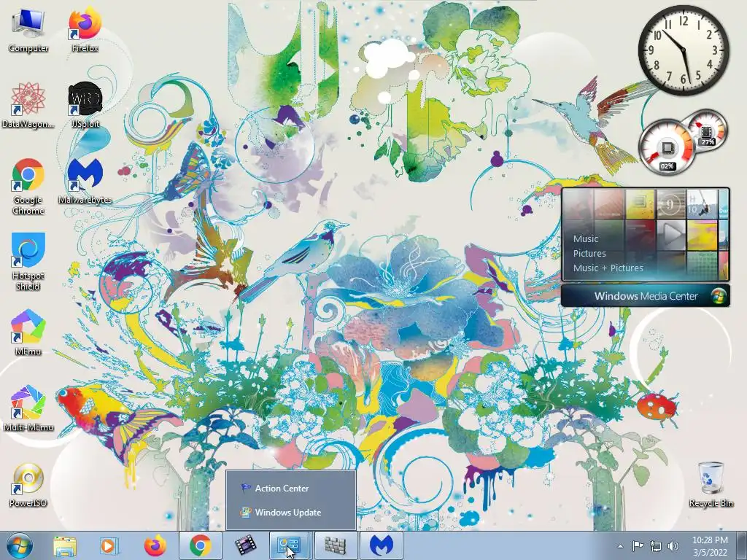Switch to Chrome taskbar button
This screenshot has width=747, height=560.
click(200, 545)
